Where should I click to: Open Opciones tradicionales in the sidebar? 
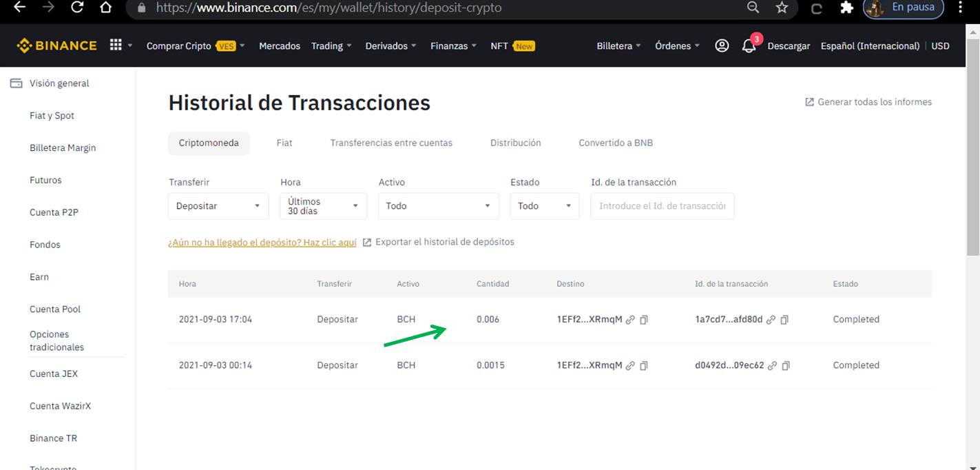[x=56, y=341]
